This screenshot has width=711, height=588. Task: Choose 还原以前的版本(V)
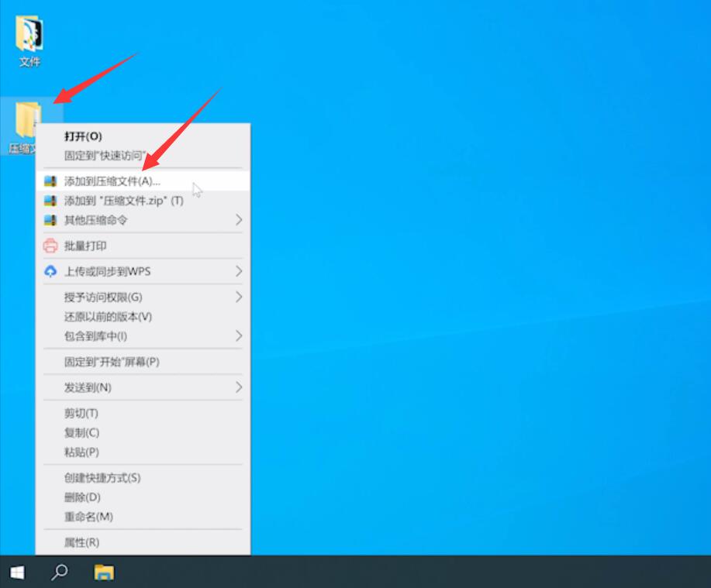(143, 317)
